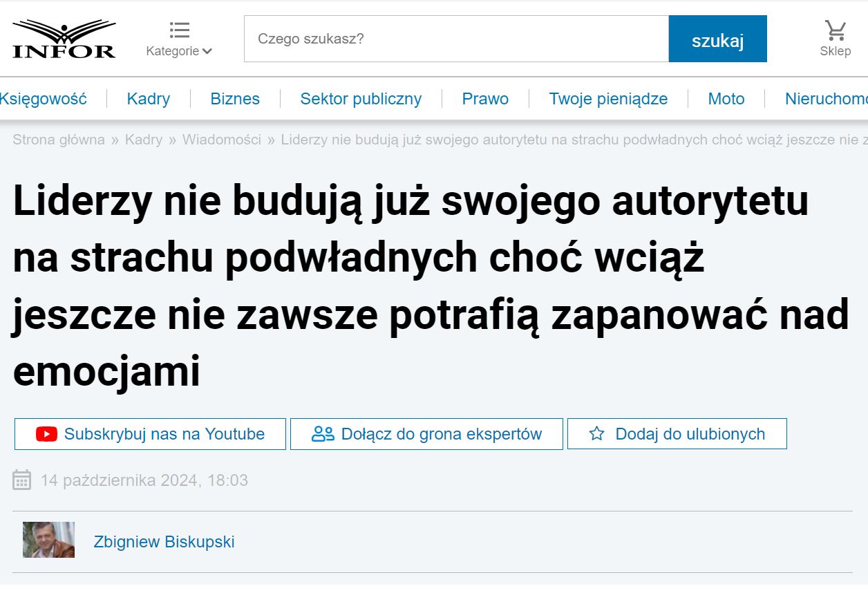
Task: Click the author photo thumbnail
Action: coord(48,540)
